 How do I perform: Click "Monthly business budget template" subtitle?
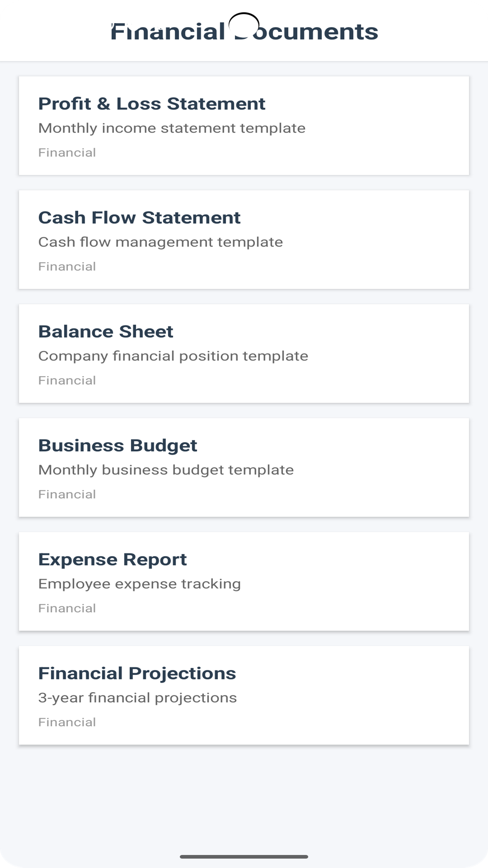point(166,470)
